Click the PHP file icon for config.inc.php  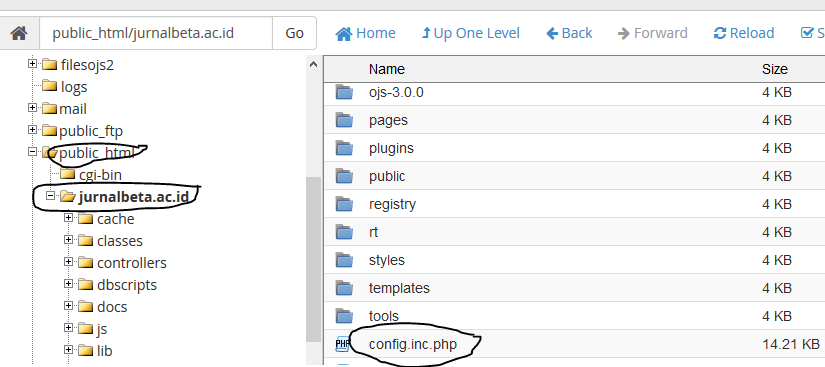tap(343, 344)
